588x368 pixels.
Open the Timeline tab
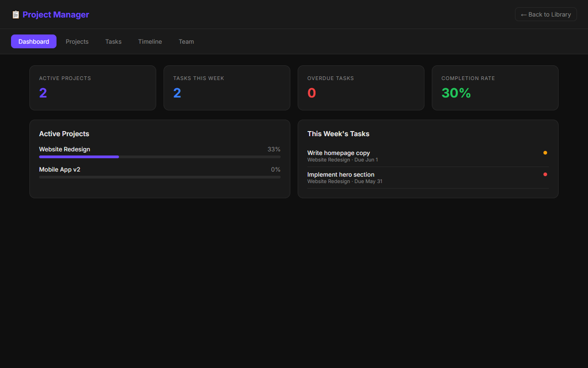150,41
